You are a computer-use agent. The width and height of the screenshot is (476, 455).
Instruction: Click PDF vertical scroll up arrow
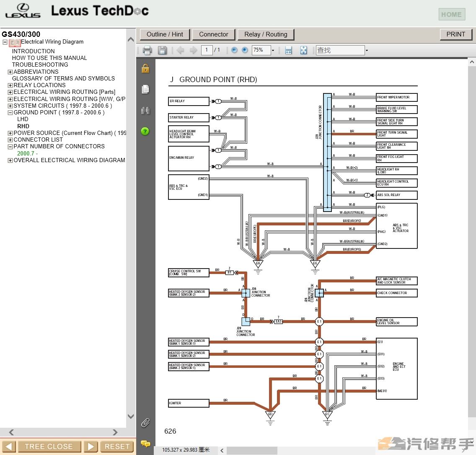point(472,62)
